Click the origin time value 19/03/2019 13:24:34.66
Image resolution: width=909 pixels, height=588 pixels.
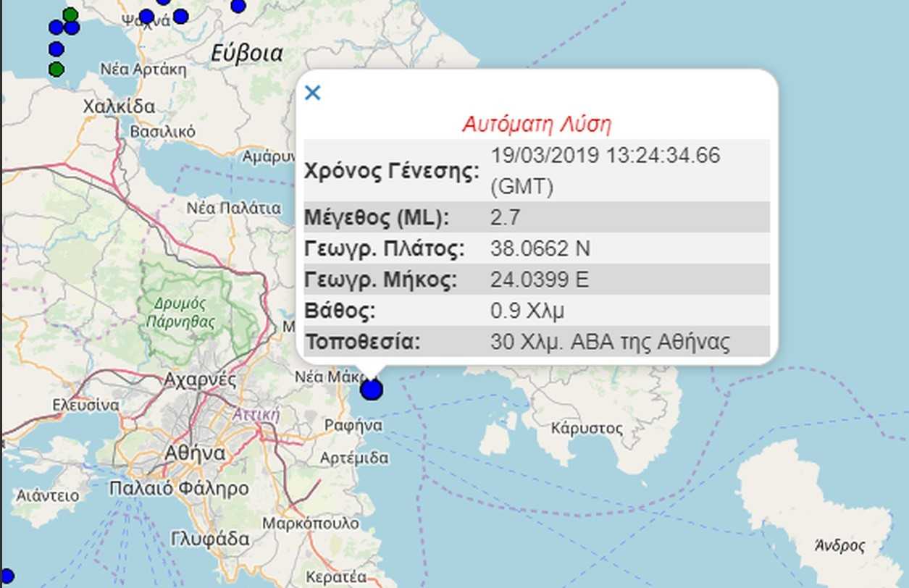tap(605, 156)
